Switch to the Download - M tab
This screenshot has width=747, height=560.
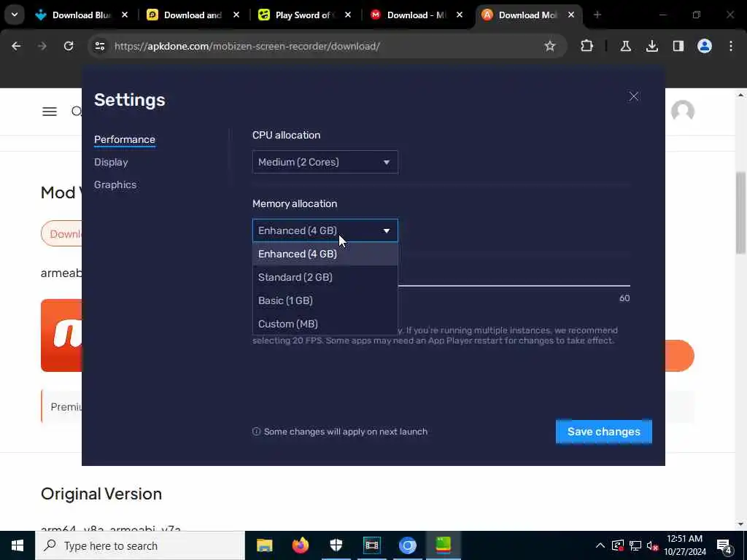tap(415, 15)
